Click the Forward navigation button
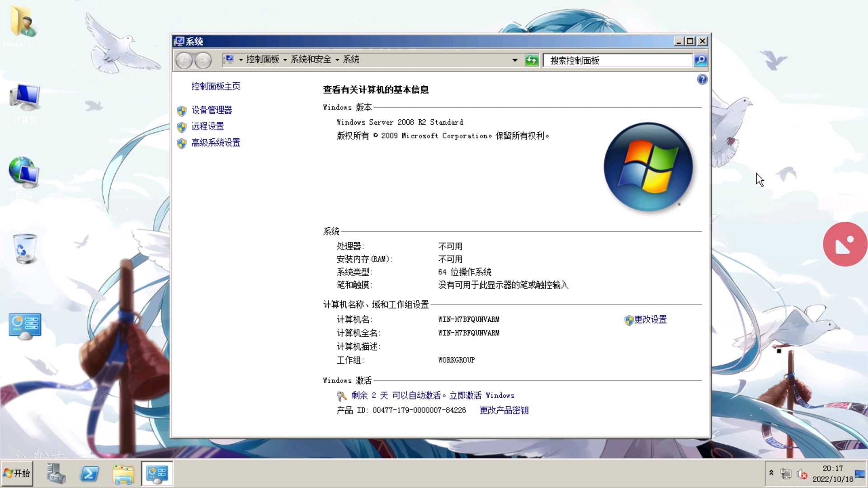The width and height of the screenshot is (868, 488). coord(203,60)
